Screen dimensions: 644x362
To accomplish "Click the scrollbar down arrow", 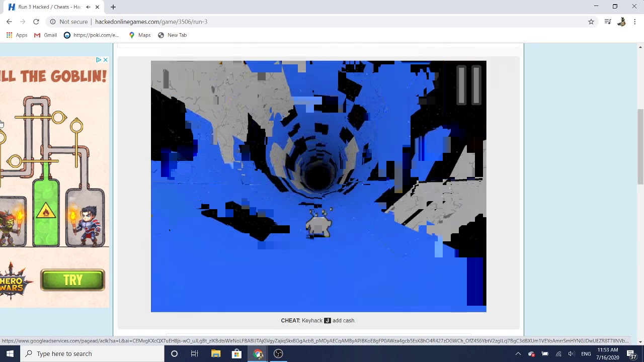I will click(640, 342).
